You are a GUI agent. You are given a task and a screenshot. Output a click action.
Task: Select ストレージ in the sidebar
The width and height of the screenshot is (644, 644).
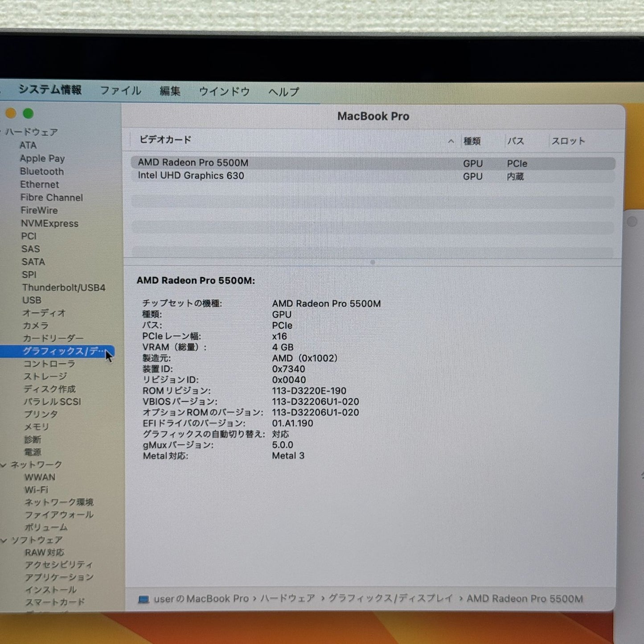tap(45, 377)
